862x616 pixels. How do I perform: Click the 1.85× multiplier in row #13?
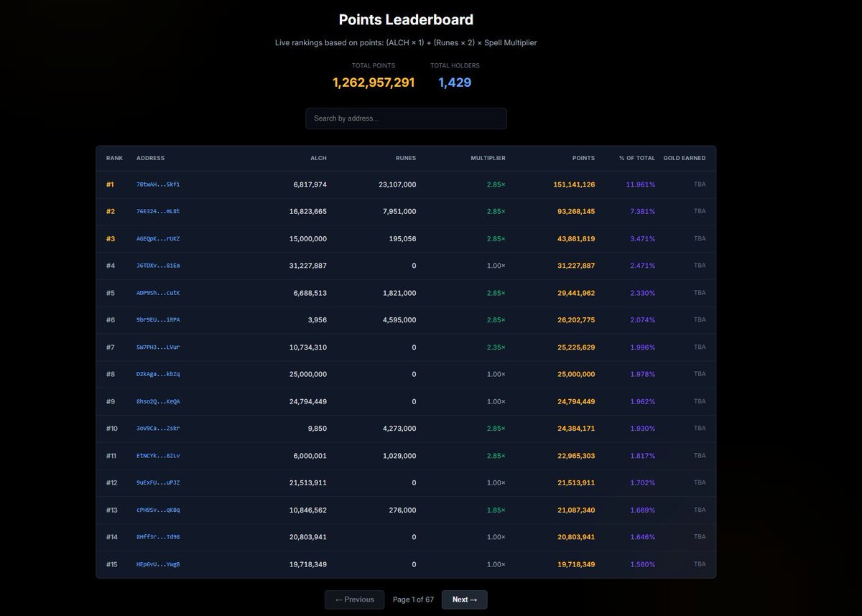coord(496,510)
